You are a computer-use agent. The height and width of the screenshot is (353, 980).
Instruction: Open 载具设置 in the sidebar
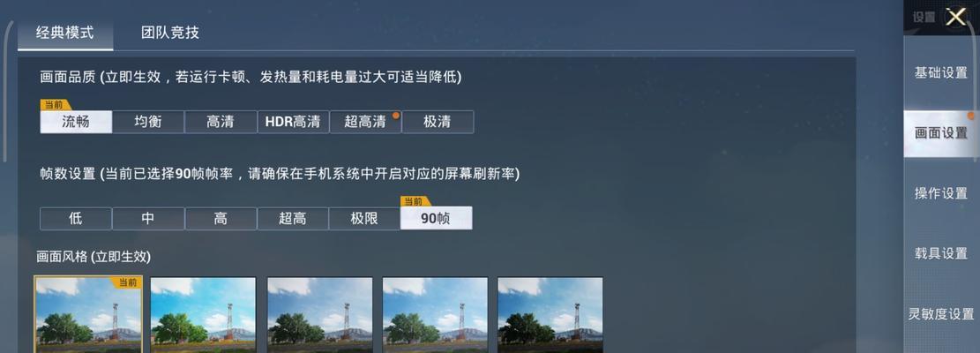pyautogui.click(x=941, y=253)
